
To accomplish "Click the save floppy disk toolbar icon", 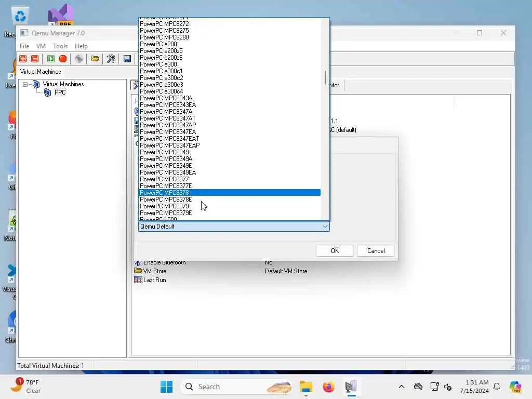I will [x=127, y=59].
